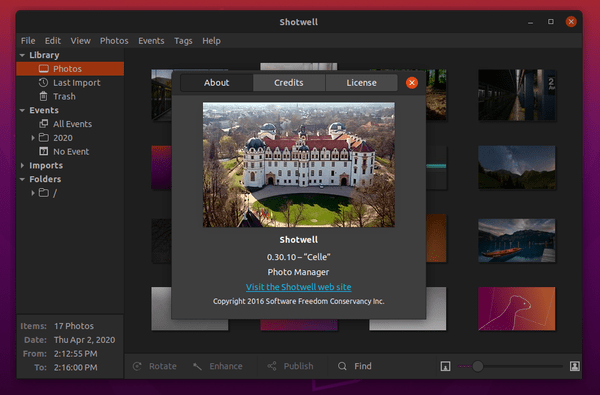600x395 pixels.
Task: Switch to the About tab
Action: tap(217, 83)
